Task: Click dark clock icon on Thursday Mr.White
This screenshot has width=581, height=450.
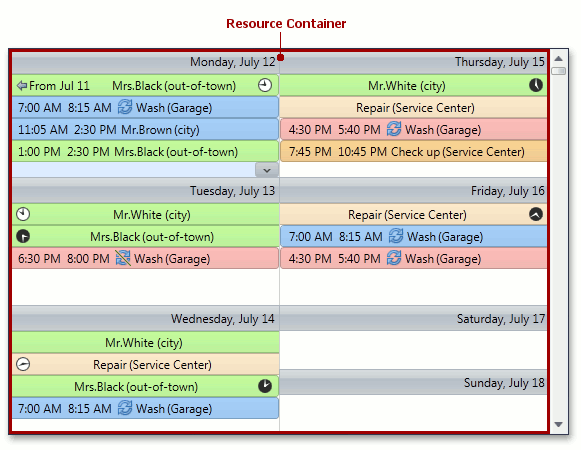Action: [x=536, y=85]
